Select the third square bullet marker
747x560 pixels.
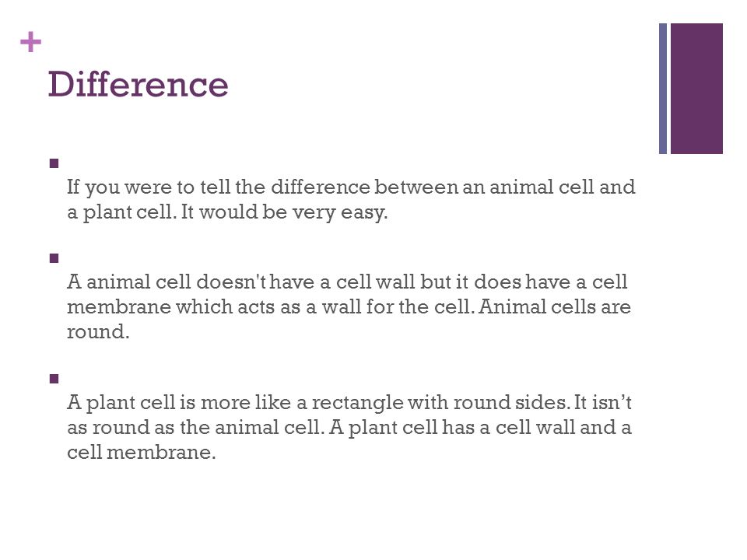point(54,379)
